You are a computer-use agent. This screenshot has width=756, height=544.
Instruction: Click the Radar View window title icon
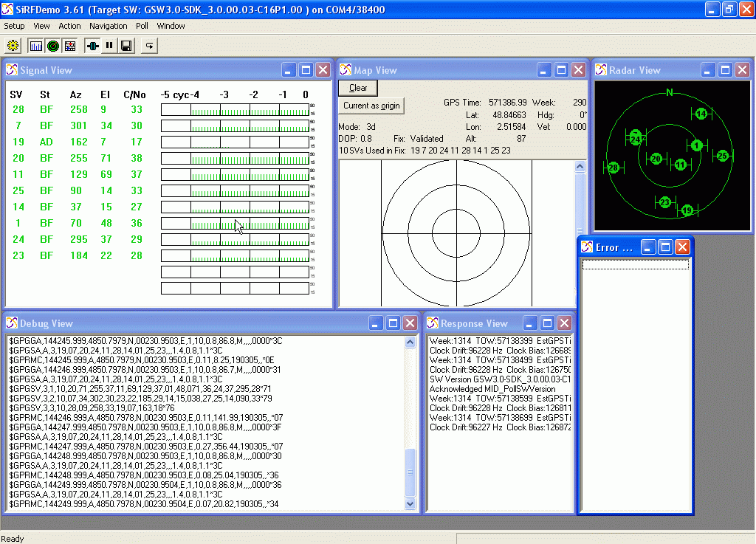click(x=601, y=70)
